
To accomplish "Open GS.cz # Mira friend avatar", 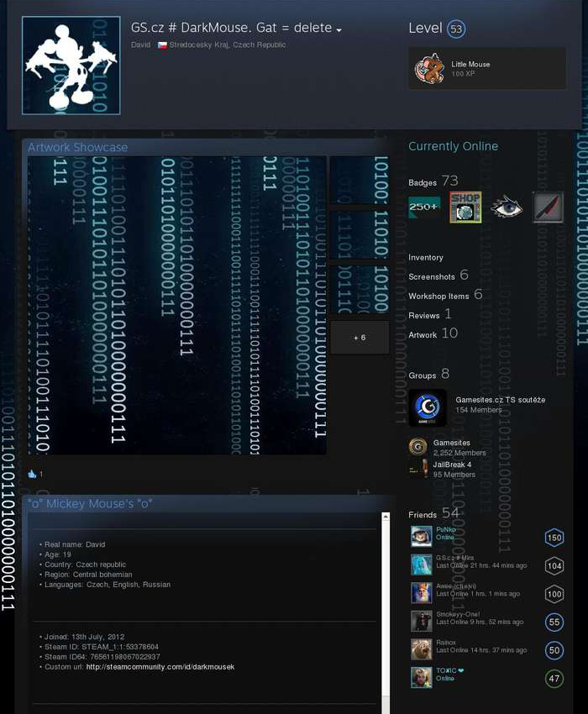I will point(422,565).
